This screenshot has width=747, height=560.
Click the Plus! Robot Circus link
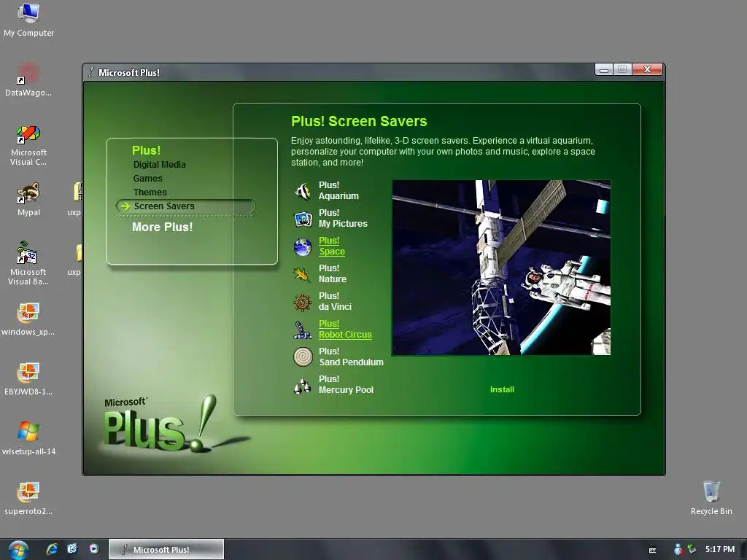click(x=345, y=329)
